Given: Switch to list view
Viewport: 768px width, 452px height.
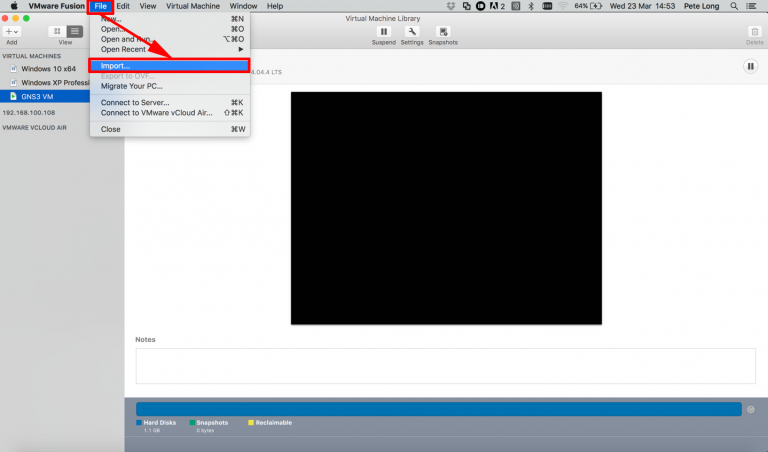Looking at the screenshot, I should (74, 31).
